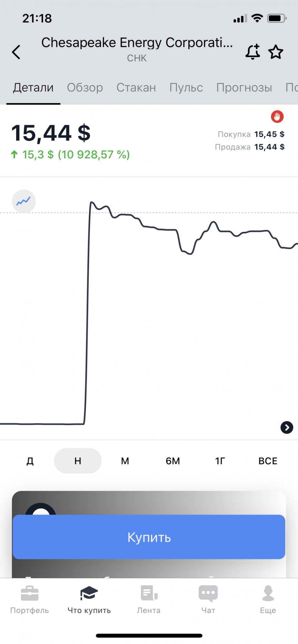Select the Д day chart period
The image size is (298, 644).
pos(30,461)
